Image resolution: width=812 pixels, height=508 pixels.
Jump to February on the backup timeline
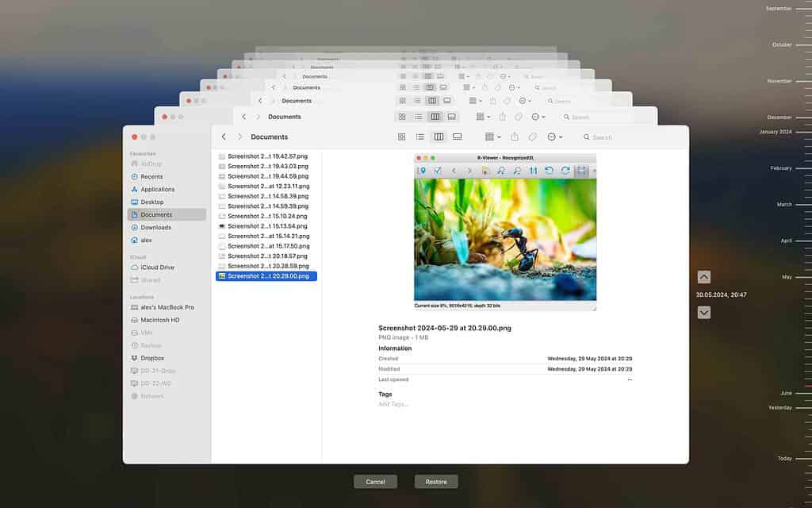coord(781,168)
